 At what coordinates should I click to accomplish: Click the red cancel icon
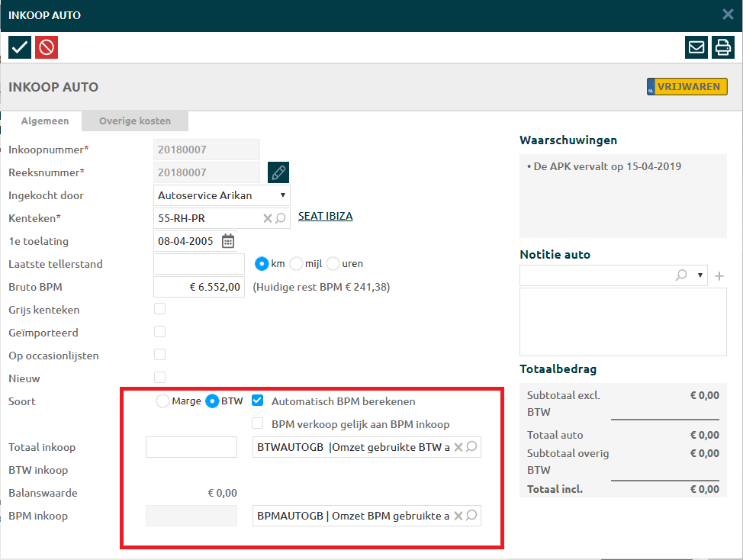[x=47, y=47]
